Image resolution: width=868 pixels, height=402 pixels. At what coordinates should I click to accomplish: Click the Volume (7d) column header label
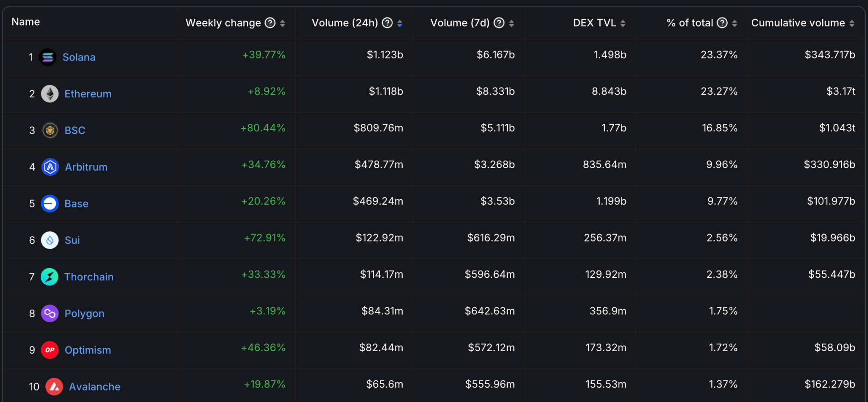(460, 23)
